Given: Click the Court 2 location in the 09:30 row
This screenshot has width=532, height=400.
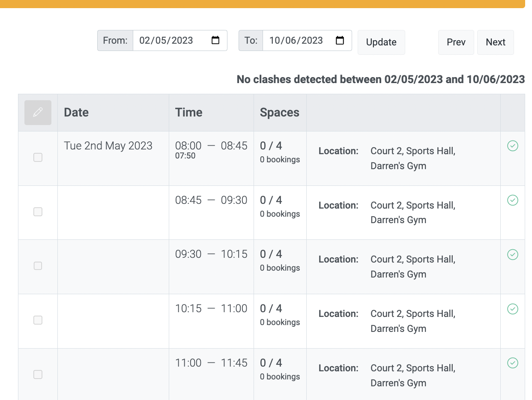Looking at the screenshot, I should click(x=413, y=267).
